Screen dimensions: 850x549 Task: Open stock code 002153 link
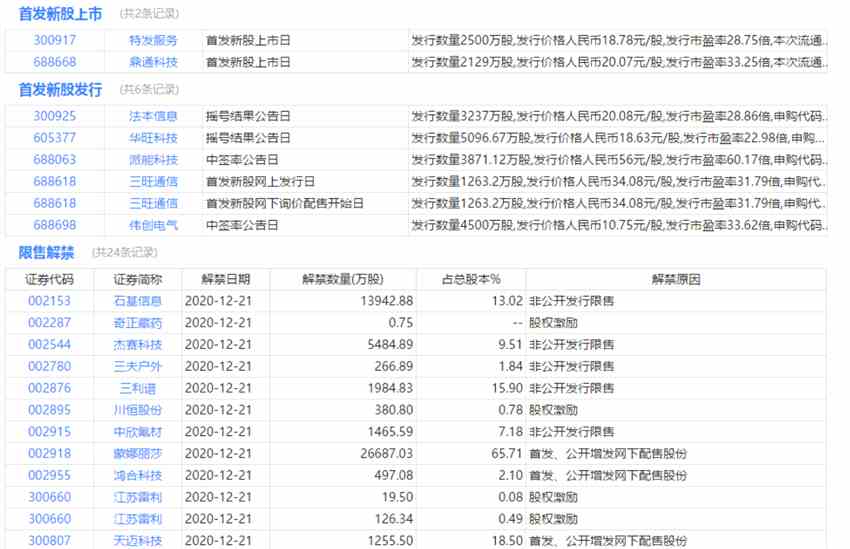click(49, 301)
